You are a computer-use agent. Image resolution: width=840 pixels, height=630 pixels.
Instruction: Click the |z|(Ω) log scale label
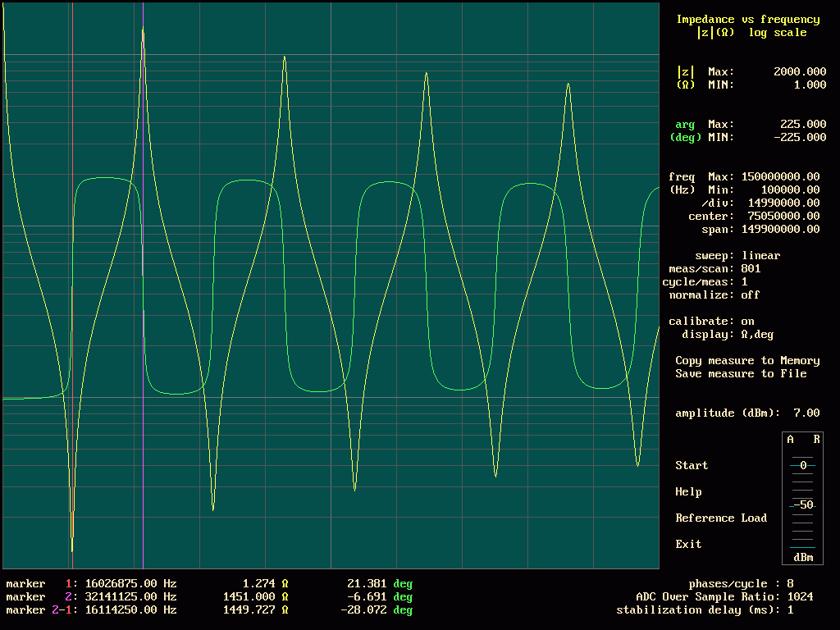tap(752, 33)
